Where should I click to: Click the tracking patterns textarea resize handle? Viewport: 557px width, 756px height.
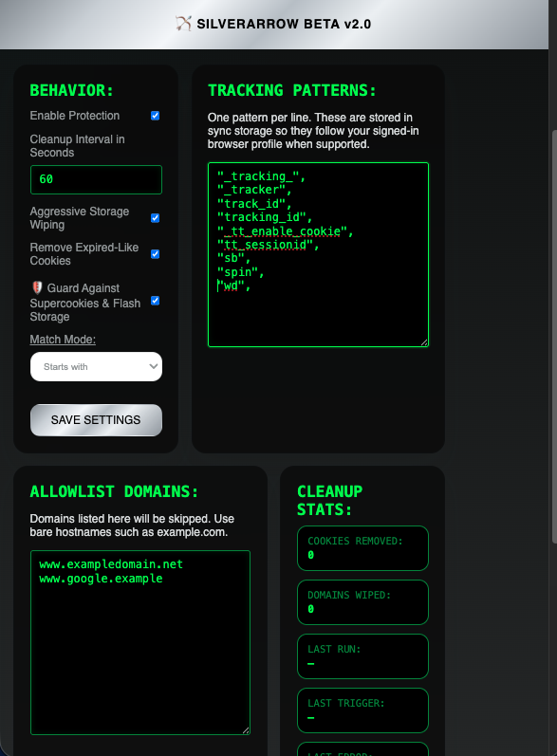click(x=424, y=342)
